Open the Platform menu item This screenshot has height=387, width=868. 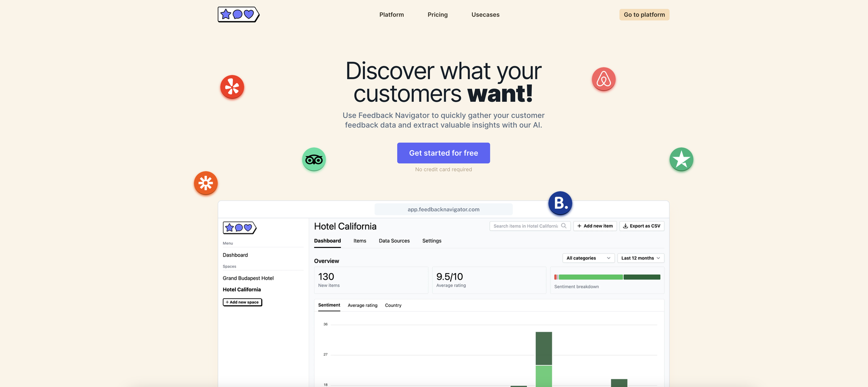point(392,15)
